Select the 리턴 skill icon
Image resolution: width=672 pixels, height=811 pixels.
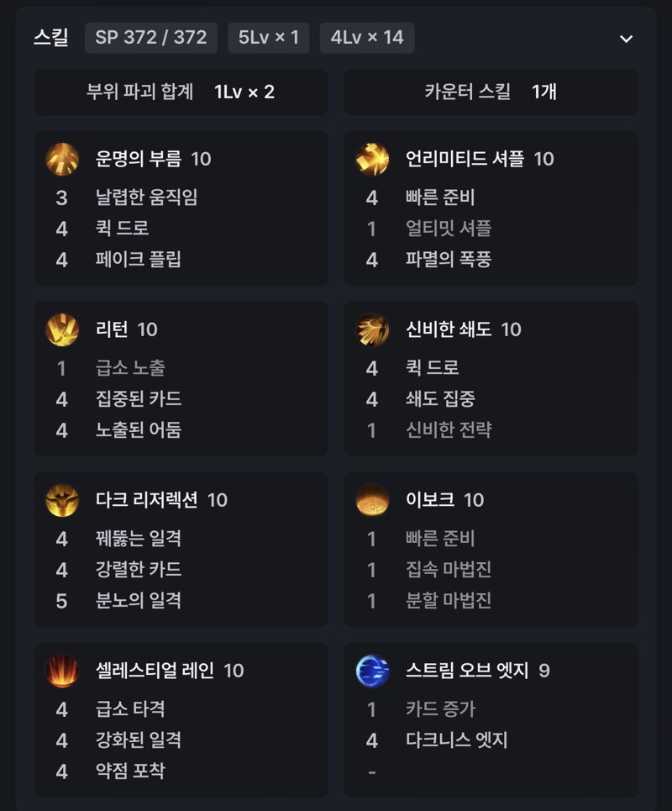(x=62, y=329)
